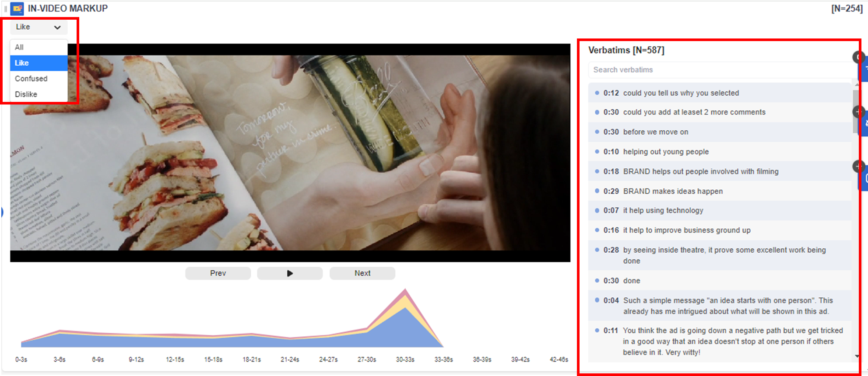Open verbatim 'could you add at leaset 2 more comments'
Screen dimensions: 868x376
pos(720,112)
